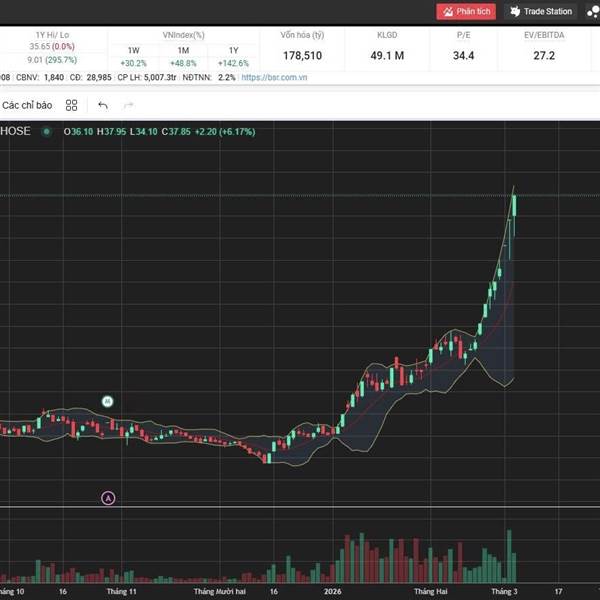Redo the chart action

point(129,105)
